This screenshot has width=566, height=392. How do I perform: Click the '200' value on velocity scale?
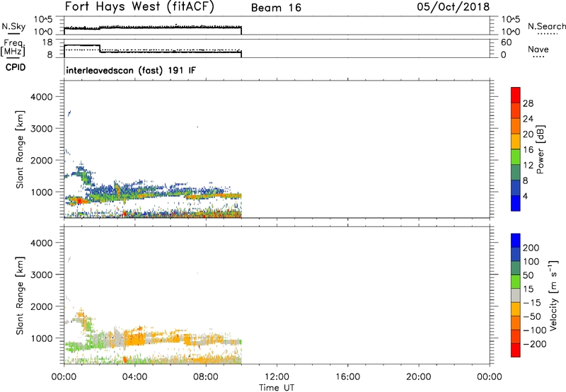point(531,248)
